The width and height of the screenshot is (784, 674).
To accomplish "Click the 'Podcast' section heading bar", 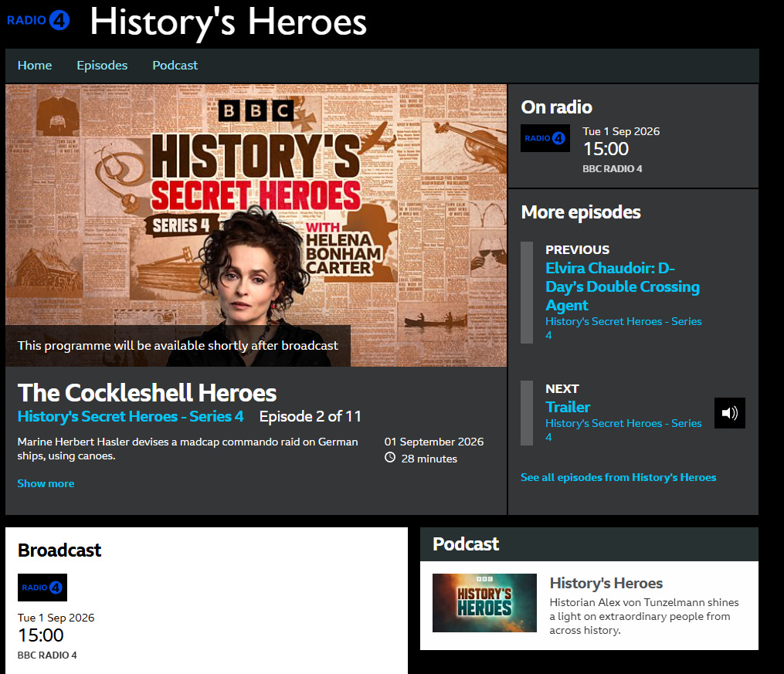I will pos(589,544).
